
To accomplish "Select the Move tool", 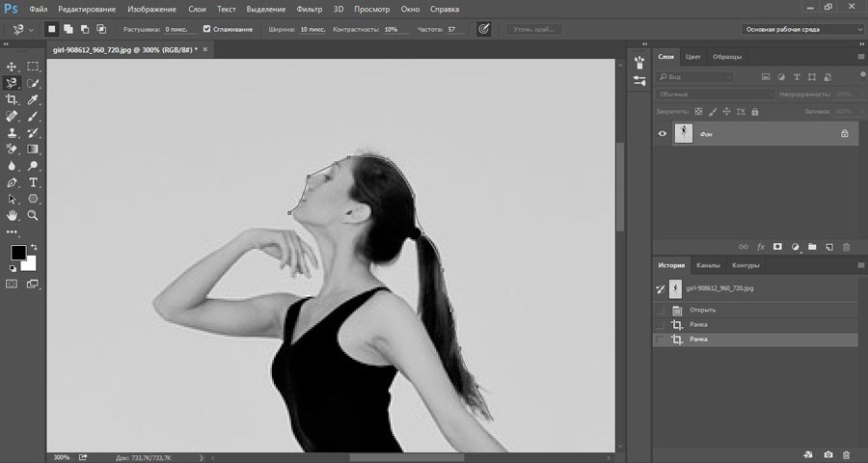I will 13,67.
